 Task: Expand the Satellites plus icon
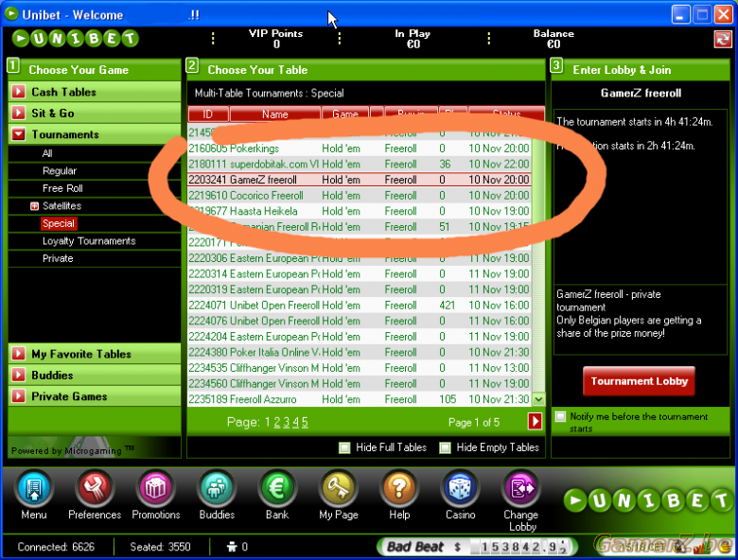click(34, 206)
